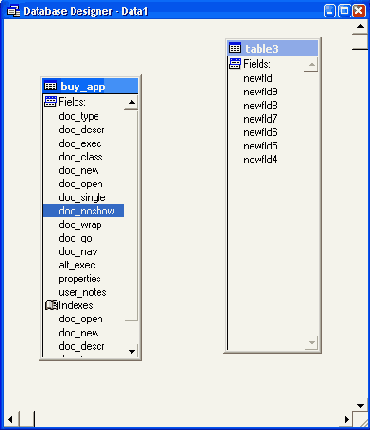Click the table3 table icon
The width and height of the screenshot is (370, 430).
235,48
